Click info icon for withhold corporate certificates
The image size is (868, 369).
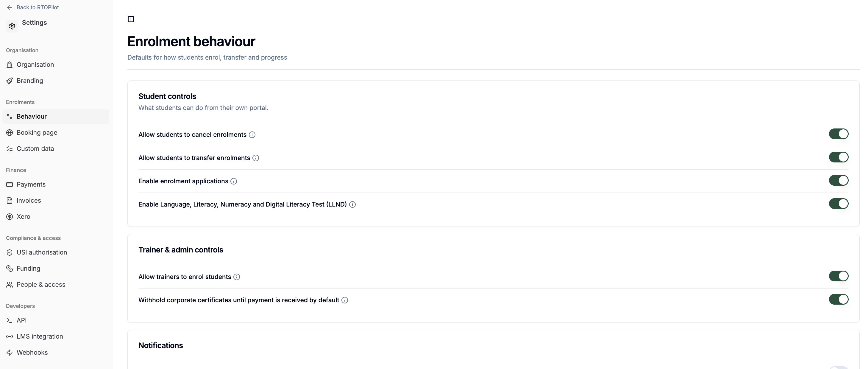345,300
